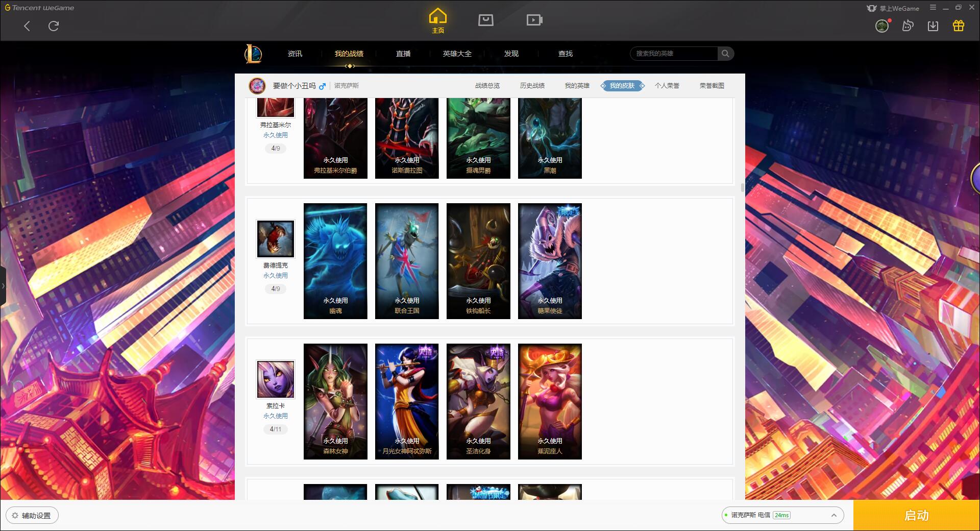Open the 幽魂 skin card
The width and height of the screenshot is (980, 531).
(335, 261)
